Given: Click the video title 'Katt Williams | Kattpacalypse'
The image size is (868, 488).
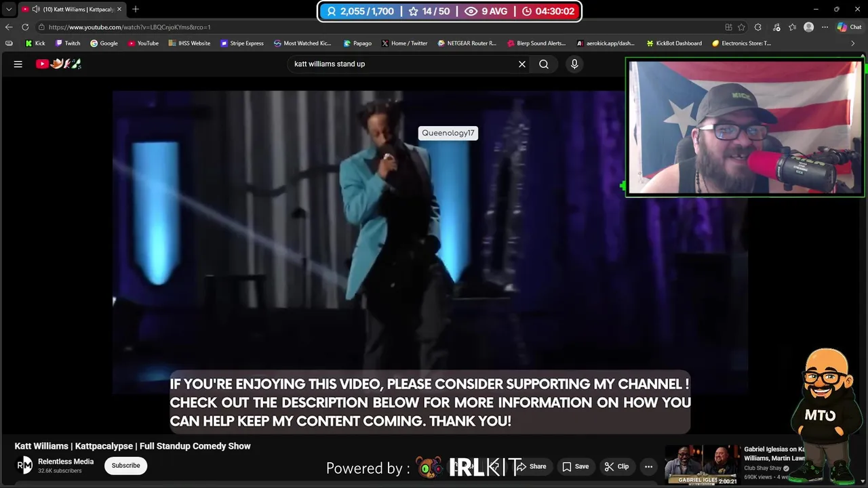Looking at the screenshot, I should pyautogui.click(x=133, y=446).
